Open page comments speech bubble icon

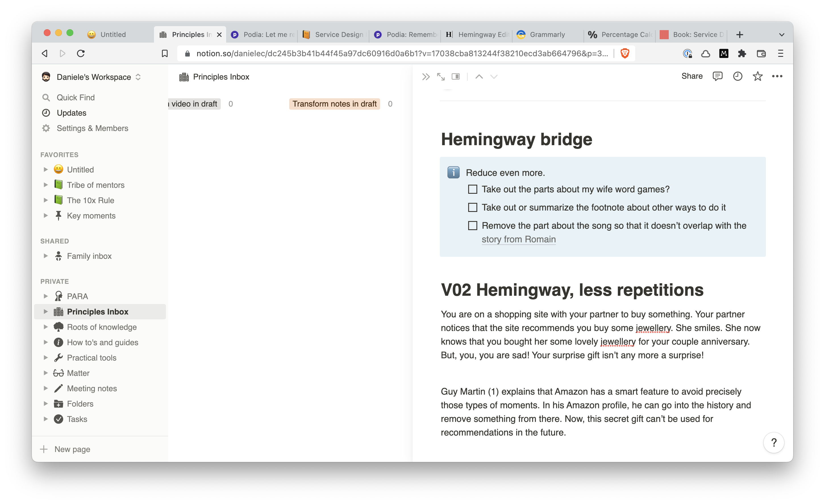[x=717, y=76]
